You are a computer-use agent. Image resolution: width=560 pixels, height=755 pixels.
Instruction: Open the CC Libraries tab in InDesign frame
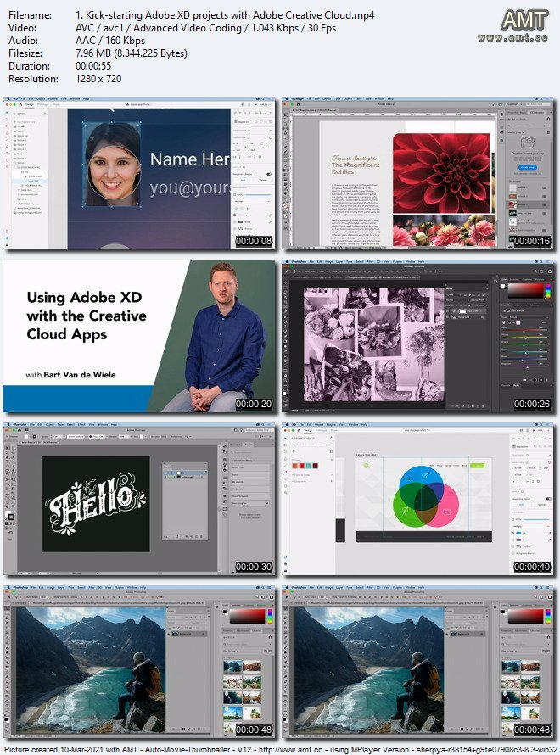click(536, 112)
